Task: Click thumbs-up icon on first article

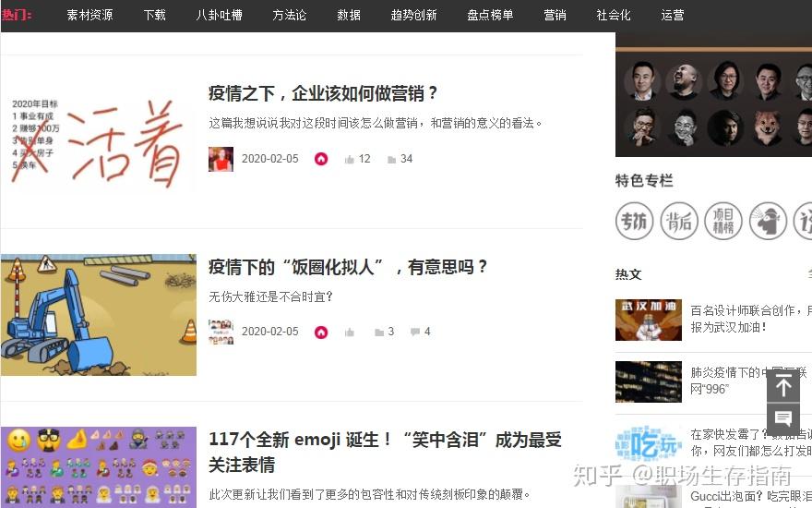Action: coord(350,159)
